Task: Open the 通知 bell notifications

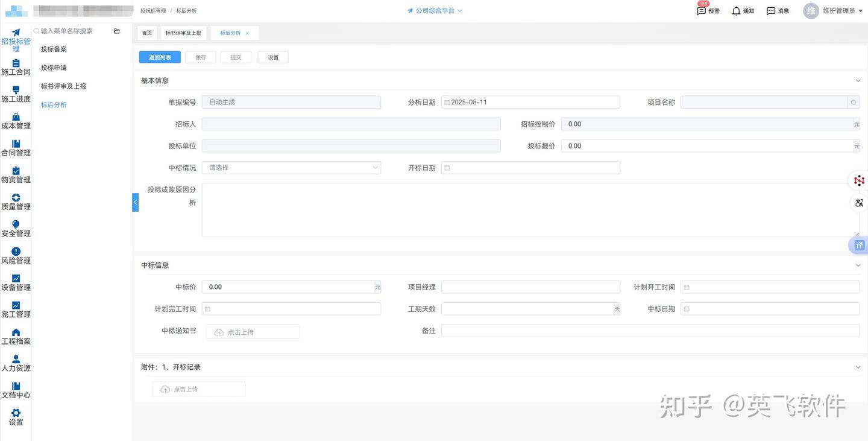Action: [743, 11]
